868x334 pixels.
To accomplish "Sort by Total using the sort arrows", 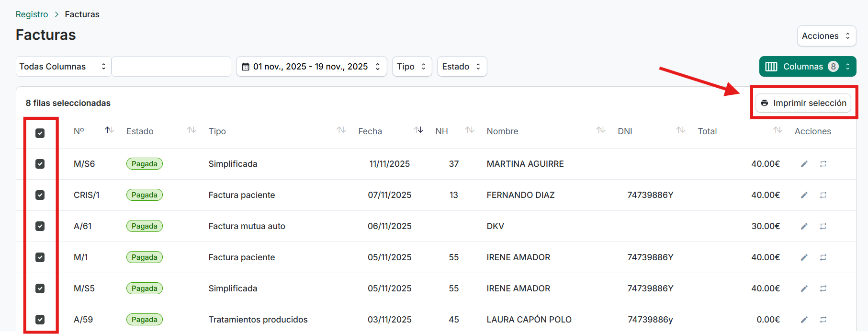I will point(778,130).
